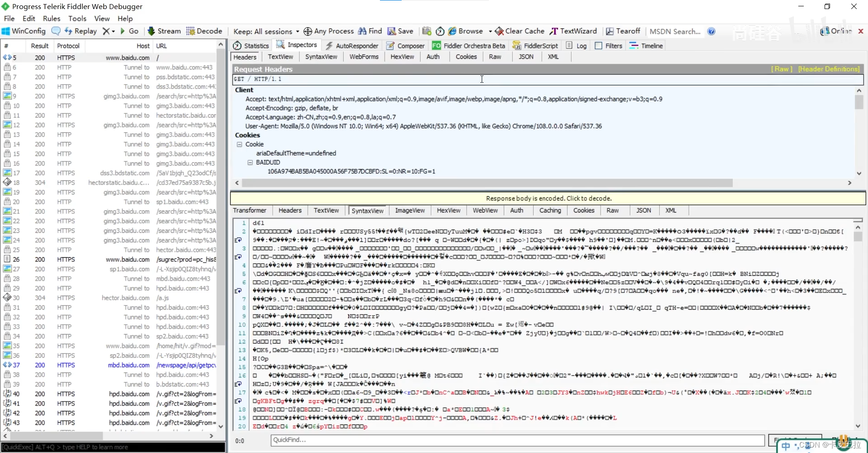Open the response Caching tab
This screenshot has width=868, height=453.
coord(550,210)
